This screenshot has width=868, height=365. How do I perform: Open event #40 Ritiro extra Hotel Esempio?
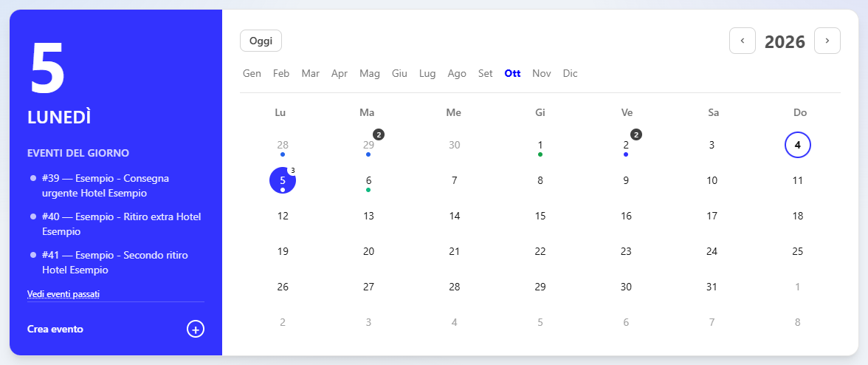(x=121, y=224)
